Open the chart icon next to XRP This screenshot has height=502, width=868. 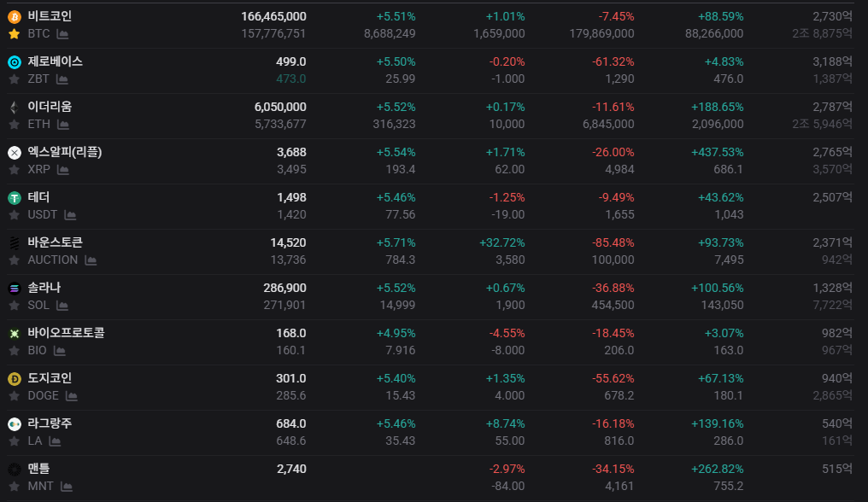point(62,170)
